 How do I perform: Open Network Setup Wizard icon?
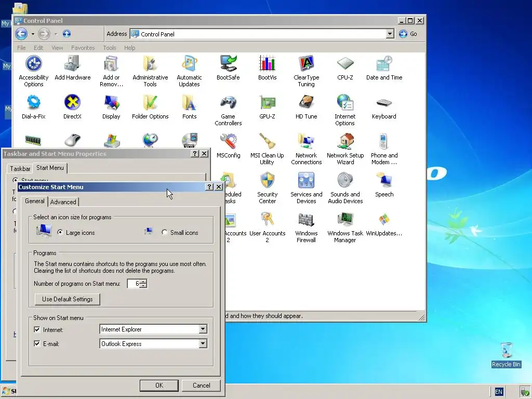coord(345,149)
